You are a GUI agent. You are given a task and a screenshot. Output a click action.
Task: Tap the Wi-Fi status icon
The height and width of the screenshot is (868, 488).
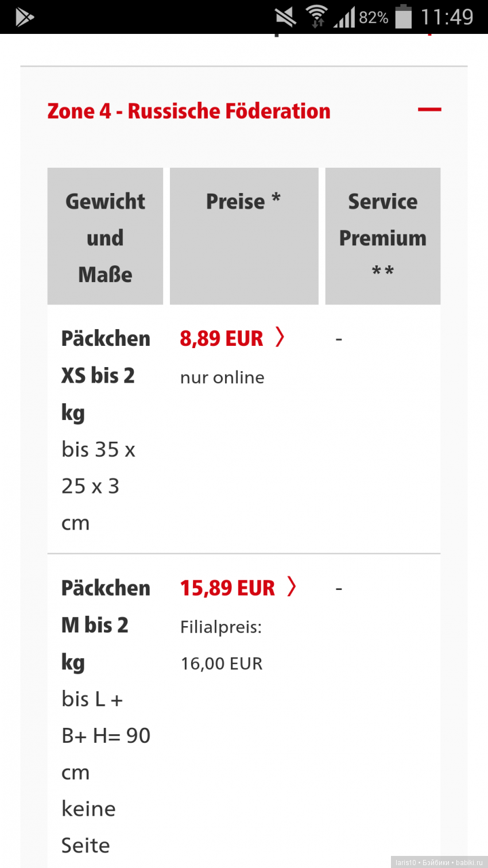pyautogui.click(x=316, y=17)
